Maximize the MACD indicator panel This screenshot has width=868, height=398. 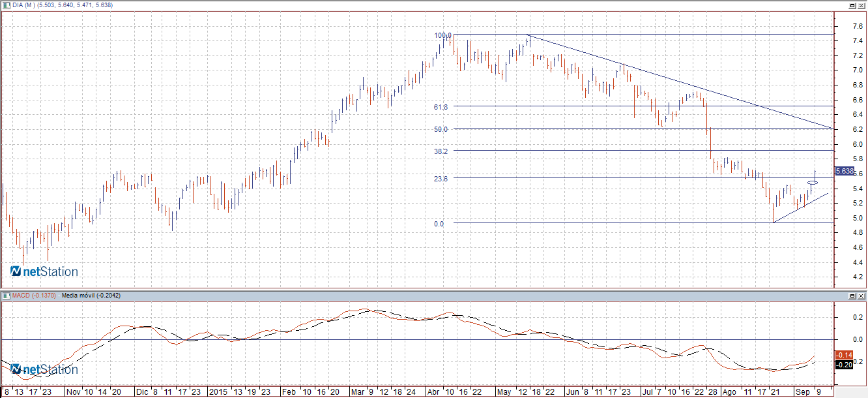click(852, 296)
